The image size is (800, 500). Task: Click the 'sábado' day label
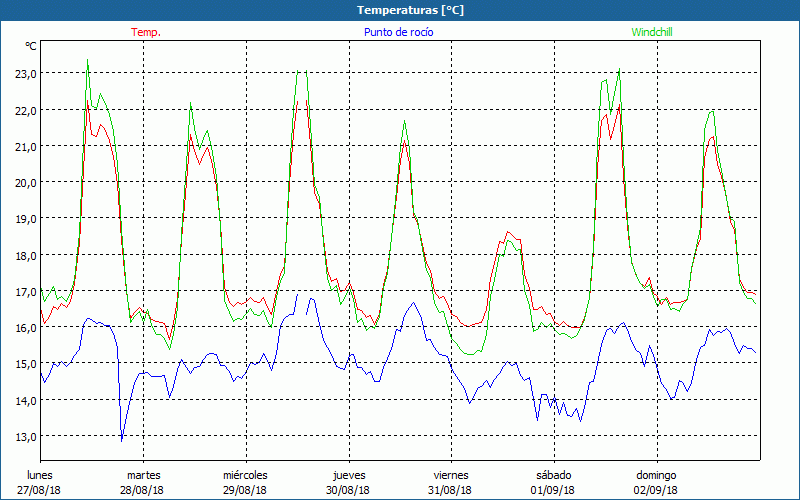pyautogui.click(x=554, y=475)
